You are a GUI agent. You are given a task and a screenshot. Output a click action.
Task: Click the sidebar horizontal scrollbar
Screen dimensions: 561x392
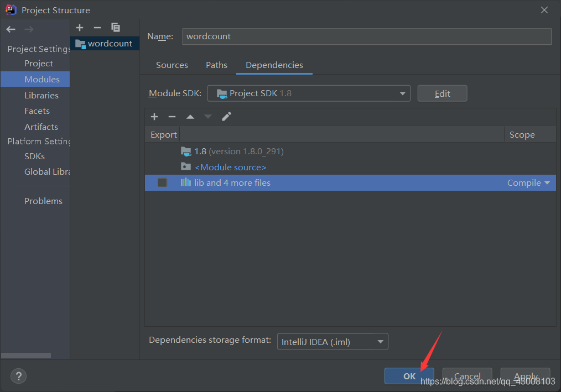point(26,356)
